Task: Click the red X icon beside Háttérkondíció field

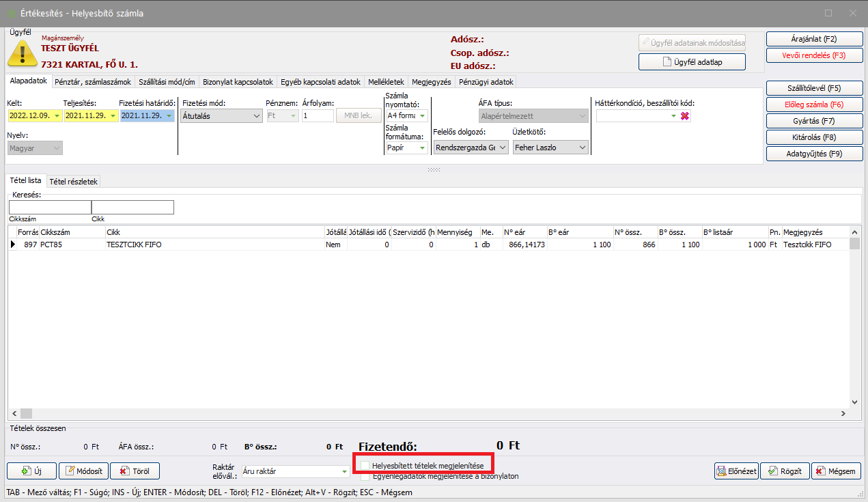Action: point(684,116)
